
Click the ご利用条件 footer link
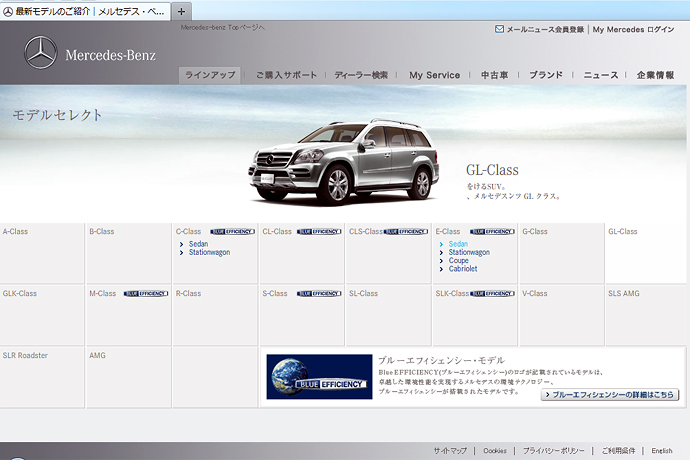618,451
